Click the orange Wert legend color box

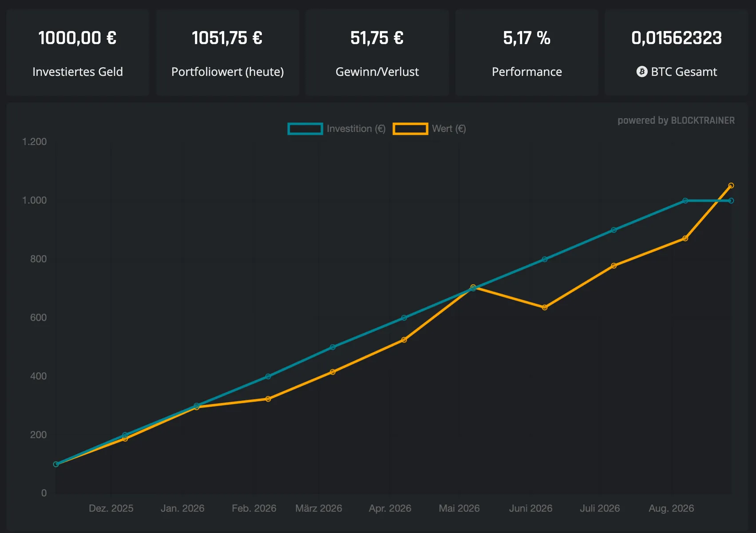tap(410, 129)
